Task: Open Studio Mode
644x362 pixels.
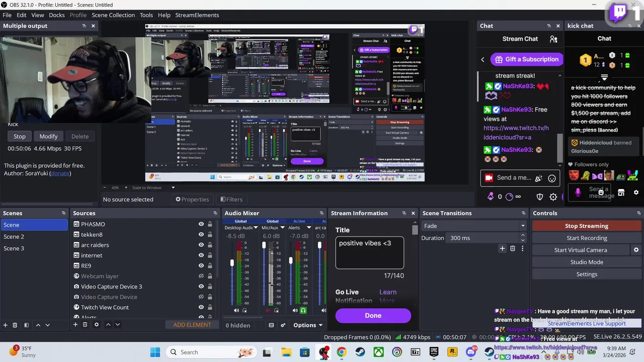Action: point(587,262)
